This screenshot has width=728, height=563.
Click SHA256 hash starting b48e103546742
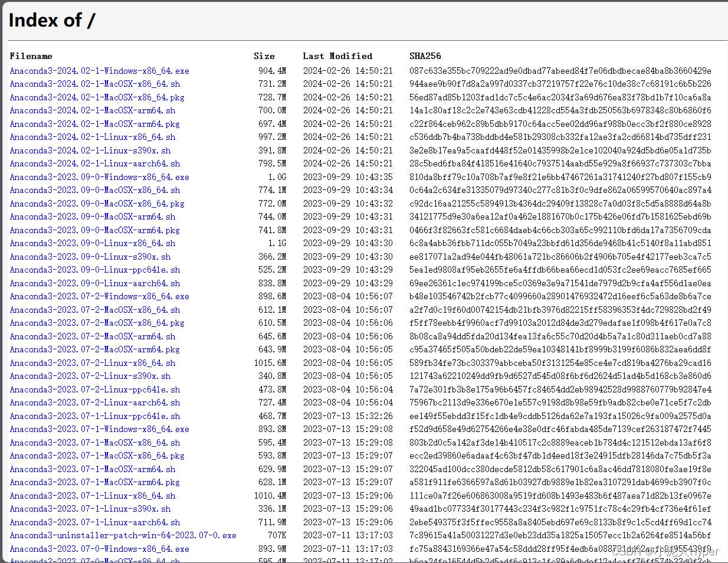[x=560, y=296]
